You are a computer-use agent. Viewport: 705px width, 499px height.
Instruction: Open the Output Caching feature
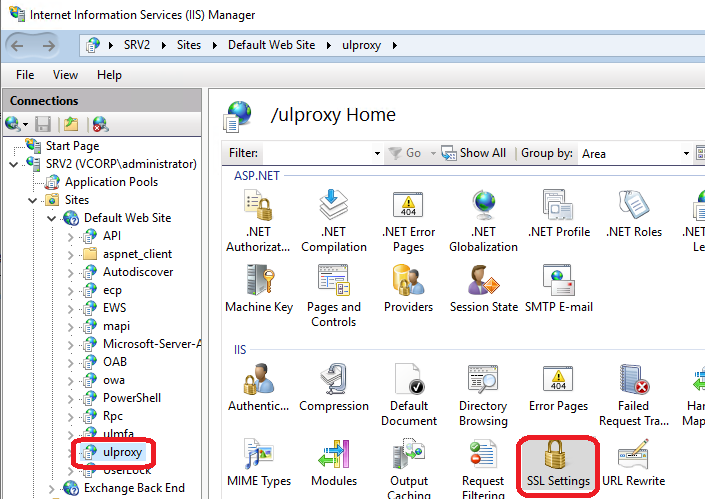point(409,468)
